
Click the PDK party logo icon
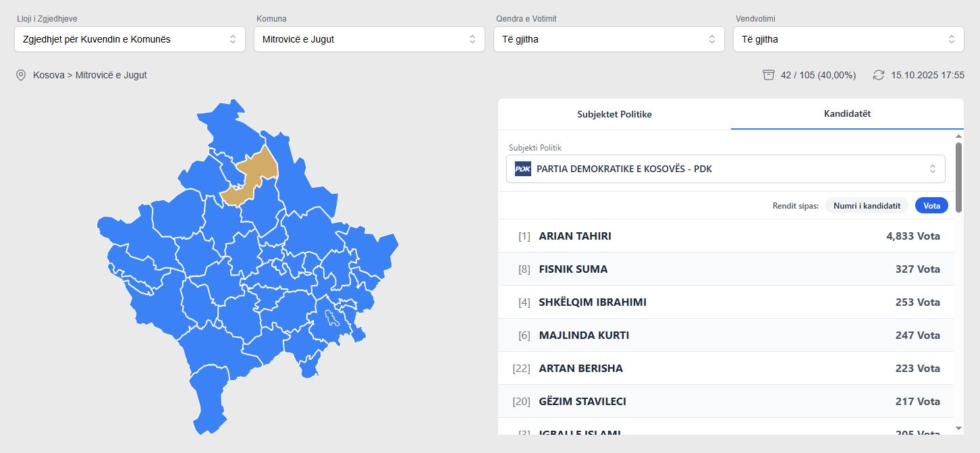(x=522, y=169)
